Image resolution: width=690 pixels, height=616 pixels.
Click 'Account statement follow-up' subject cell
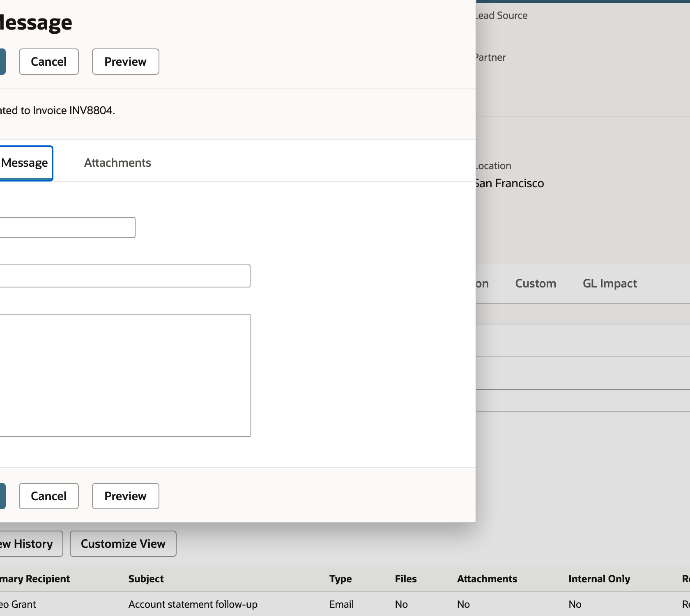(193, 605)
